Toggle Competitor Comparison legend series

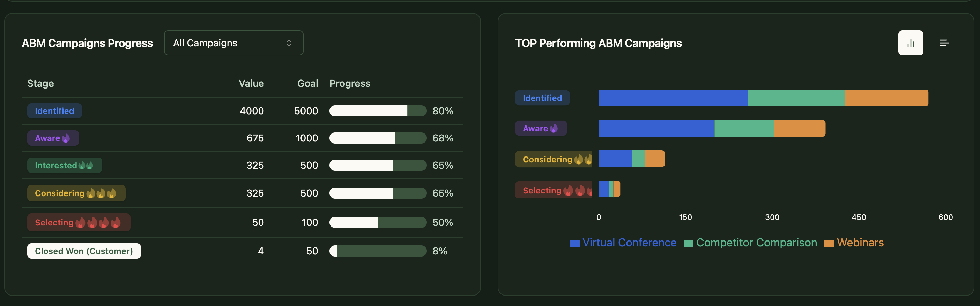click(750, 243)
